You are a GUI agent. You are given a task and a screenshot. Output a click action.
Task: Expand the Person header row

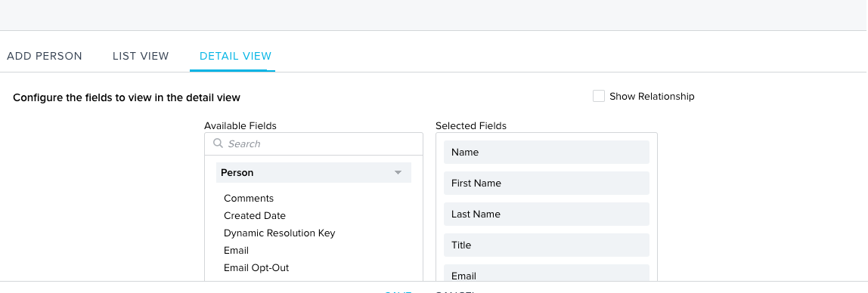(313, 172)
